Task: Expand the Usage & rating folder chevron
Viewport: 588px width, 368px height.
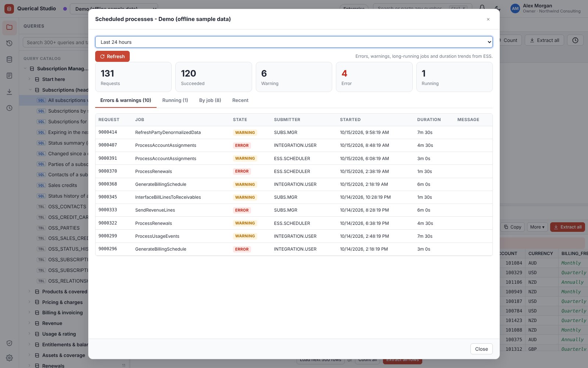Action: [x=30, y=334]
